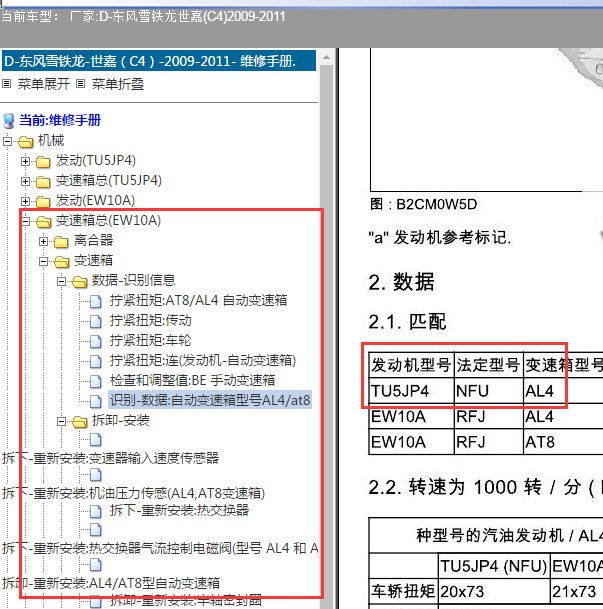Select 发动(TU5JP4) tree item
The height and width of the screenshot is (609, 603).
coord(96,160)
